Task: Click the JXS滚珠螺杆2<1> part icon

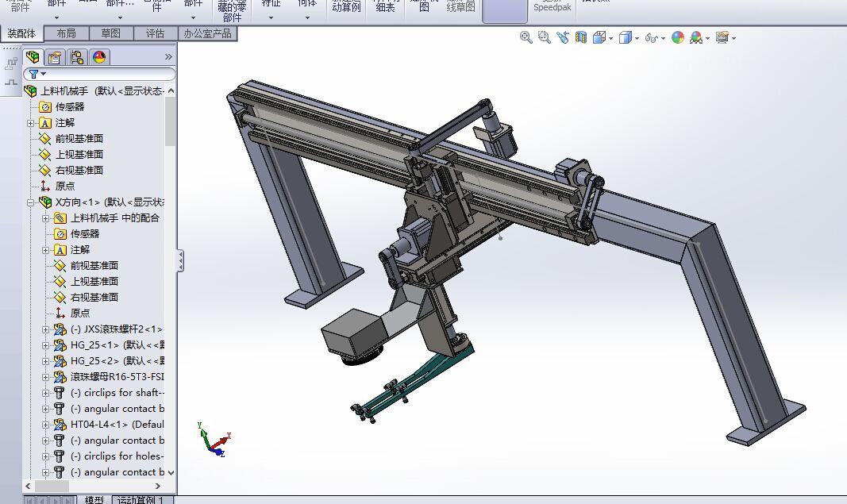Action: tap(60, 329)
